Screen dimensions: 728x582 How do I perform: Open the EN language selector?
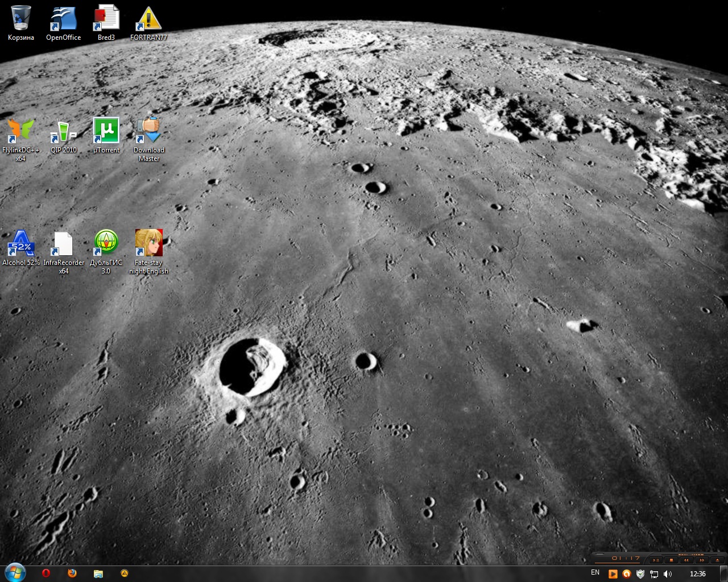pyautogui.click(x=595, y=573)
